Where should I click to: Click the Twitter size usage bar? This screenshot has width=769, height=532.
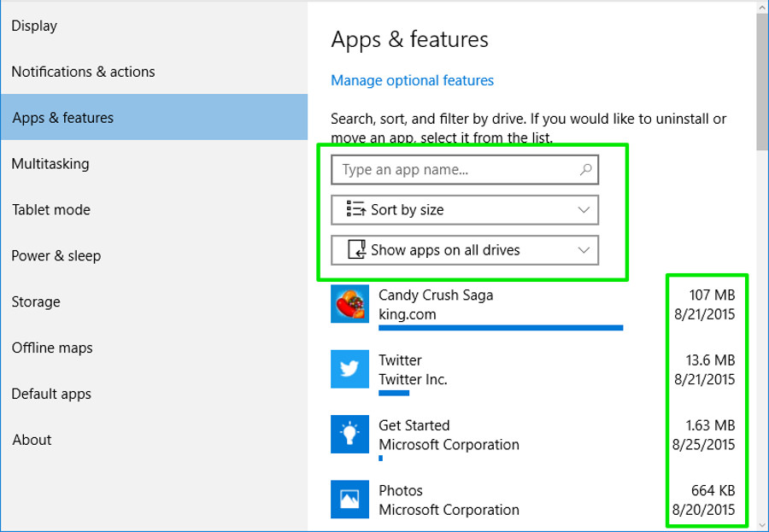394,393
